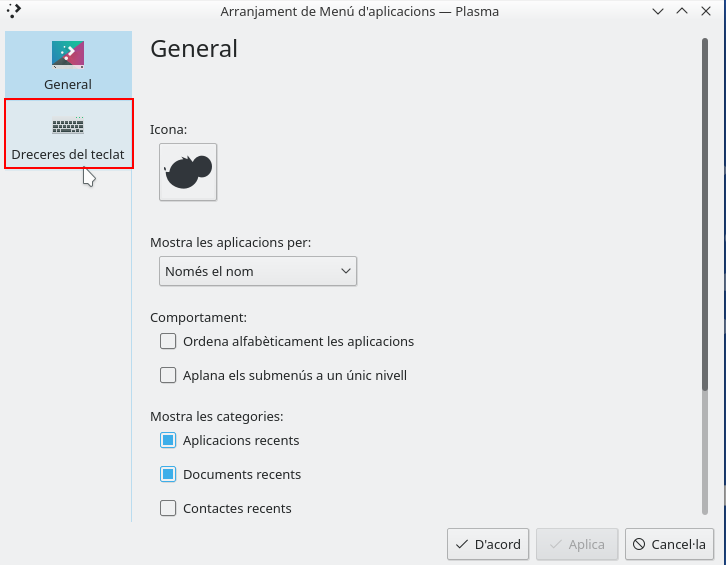Click the Dreceres del teclat text label
This screenshot has height=565, width=726.
tap(68, 155)
